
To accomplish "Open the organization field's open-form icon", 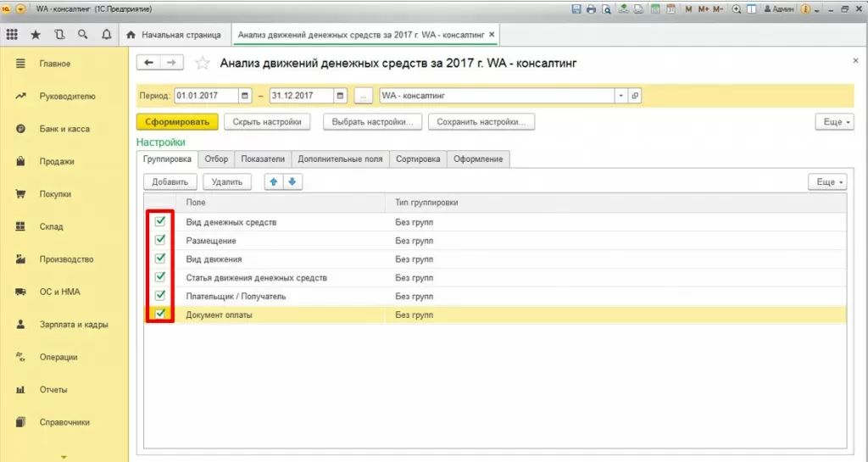I will (x=635, y=96).
